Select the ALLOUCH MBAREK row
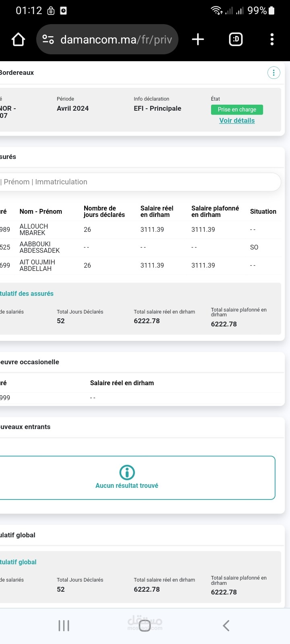This screenshot has height=644, width=290. point(140,229)
